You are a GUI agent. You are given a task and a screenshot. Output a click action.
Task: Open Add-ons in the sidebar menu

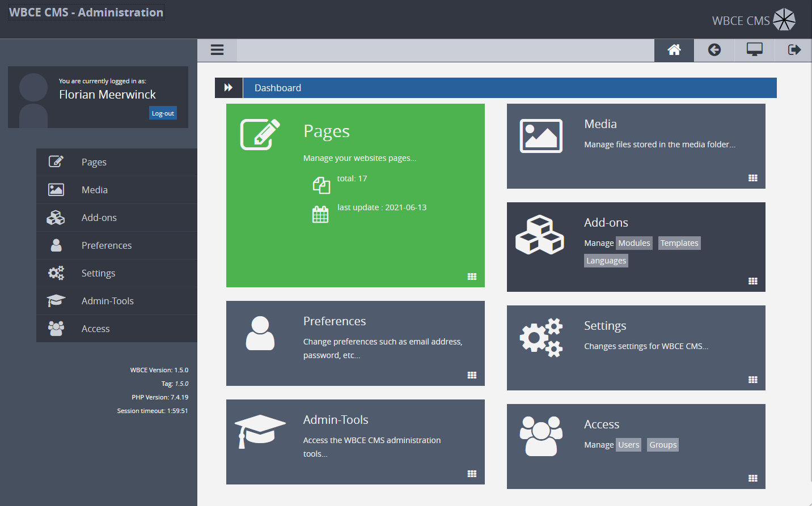(x=117, y=218)
